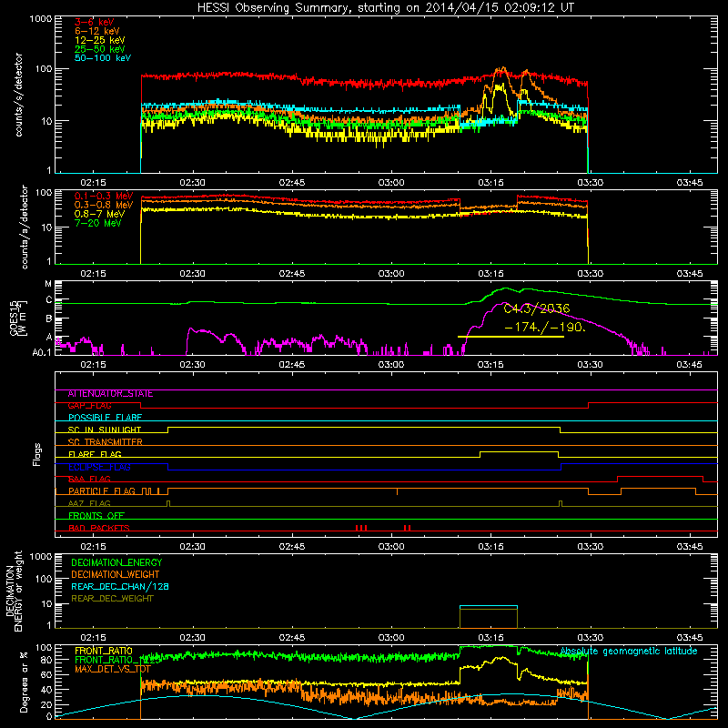Click the FRONTS_OFF flag label
The height and width of the screenshot is (728, 728).
click(96, 515)
